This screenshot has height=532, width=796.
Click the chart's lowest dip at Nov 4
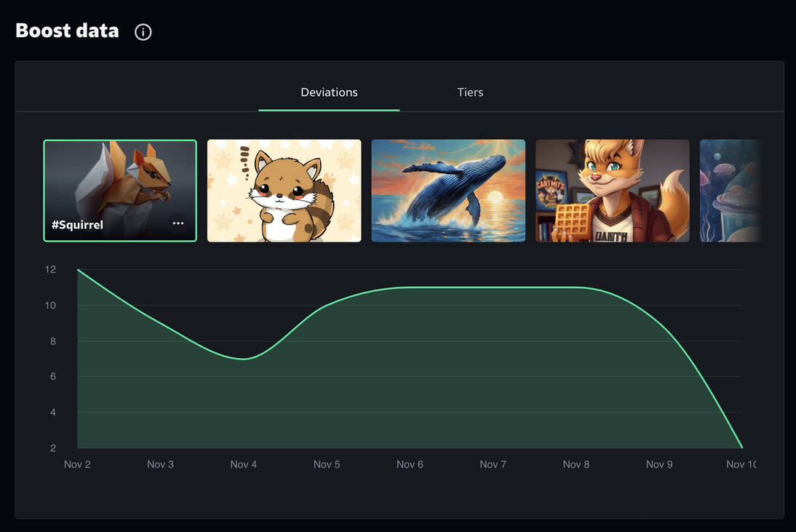pyautogui.click(x=244, y=359)
